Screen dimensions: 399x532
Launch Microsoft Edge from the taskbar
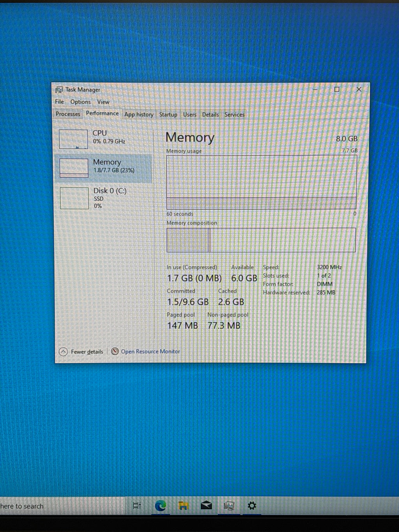160,505
